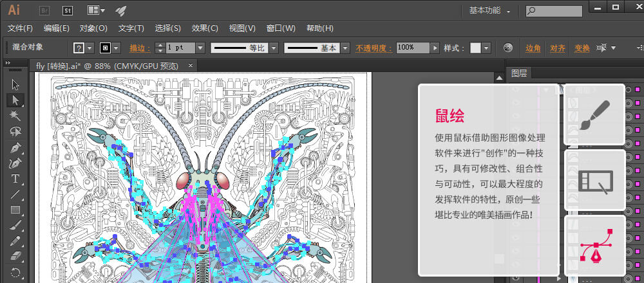Pick the Paintbrush tool in toolbar

pos(15,225)
